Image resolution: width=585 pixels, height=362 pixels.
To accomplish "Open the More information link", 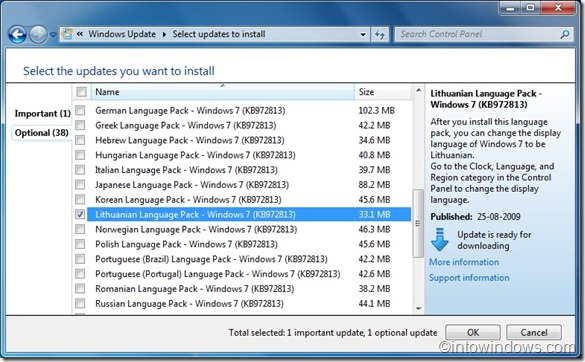I will pyautogui.click(x=464, y=262).
